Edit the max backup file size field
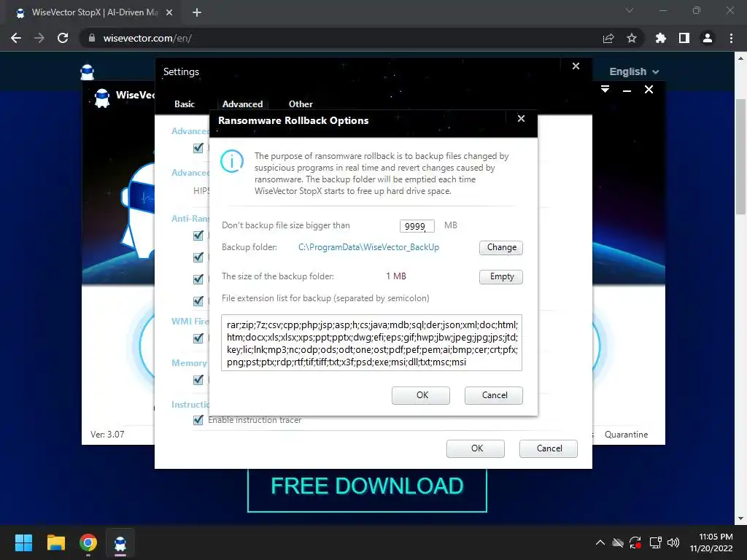Screen dimensions: 747x560 [x=417, y=226]
